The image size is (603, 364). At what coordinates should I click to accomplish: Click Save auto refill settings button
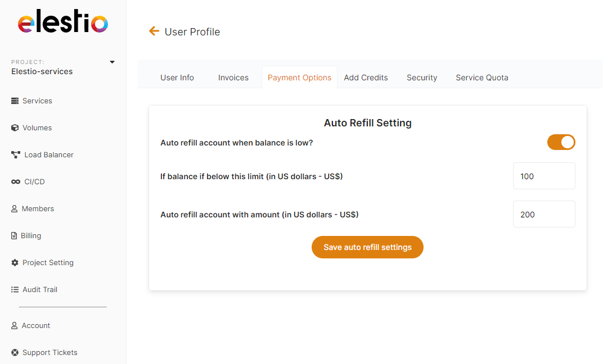(367, 247)
